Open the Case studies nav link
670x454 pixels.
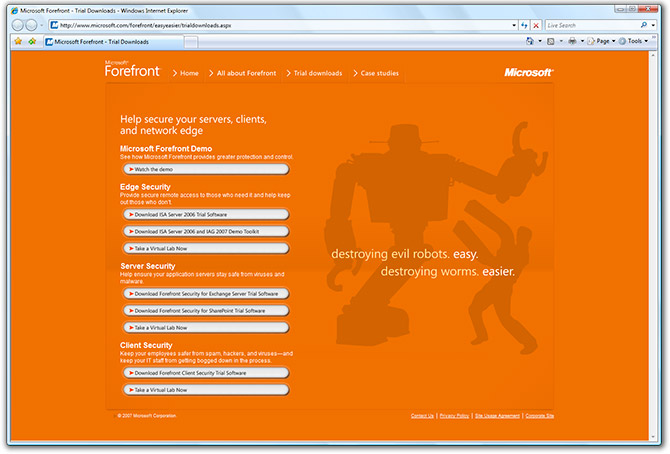point(379,73)
